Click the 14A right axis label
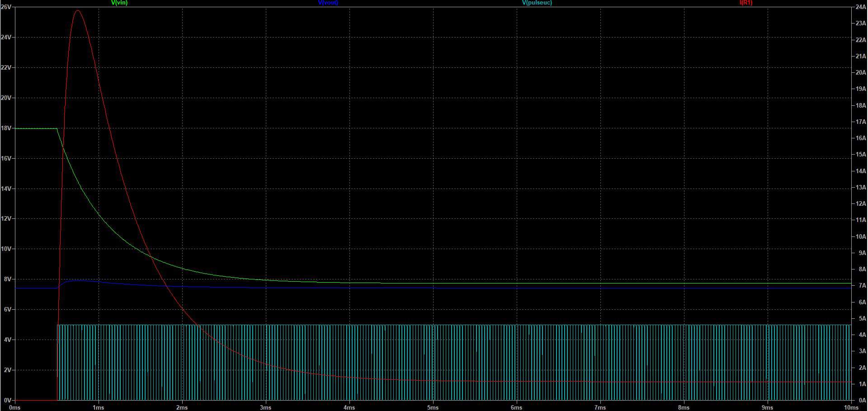Screen dimensions: 868x411 [x=861, y=171]
